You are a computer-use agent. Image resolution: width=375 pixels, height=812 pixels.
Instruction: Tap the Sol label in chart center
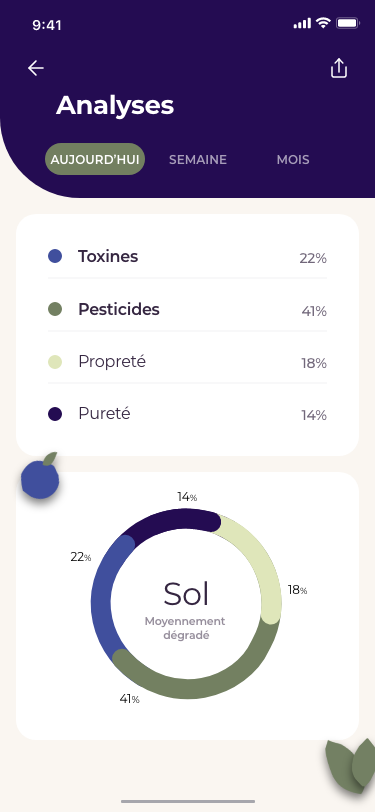[x=186, y=594]
